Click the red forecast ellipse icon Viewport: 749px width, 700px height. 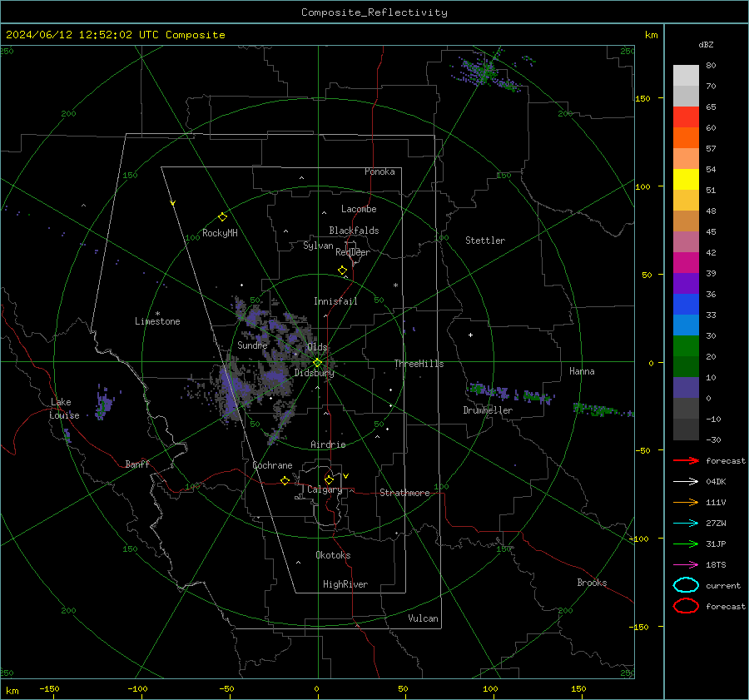(x=686, y=606)
